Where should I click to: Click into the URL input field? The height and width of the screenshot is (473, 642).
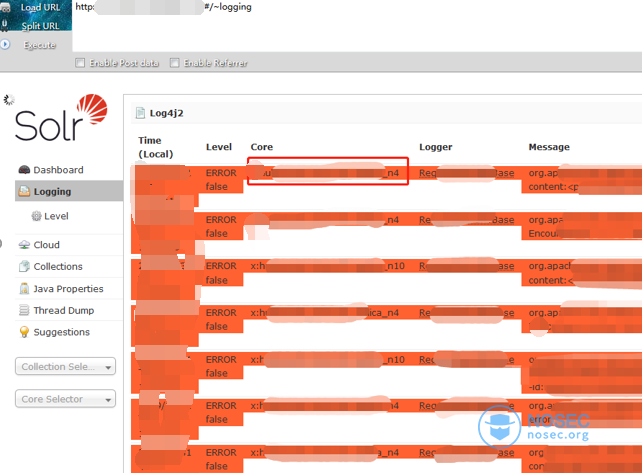(357, 25)
